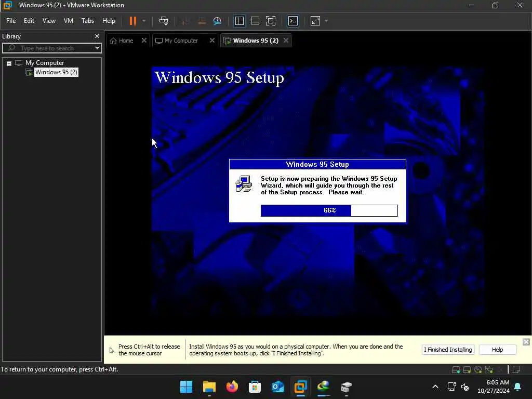Click the CD/DVD drive status icon

tap(478, 369)
